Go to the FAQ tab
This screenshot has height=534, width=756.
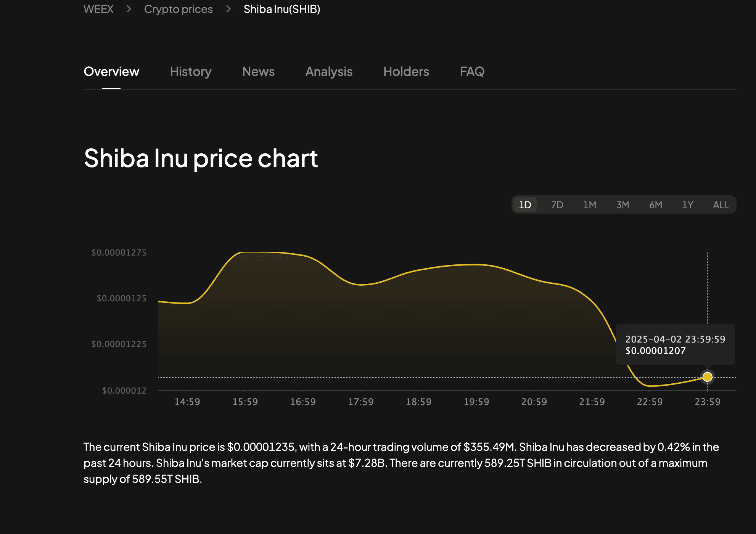[x=472, y=72]
